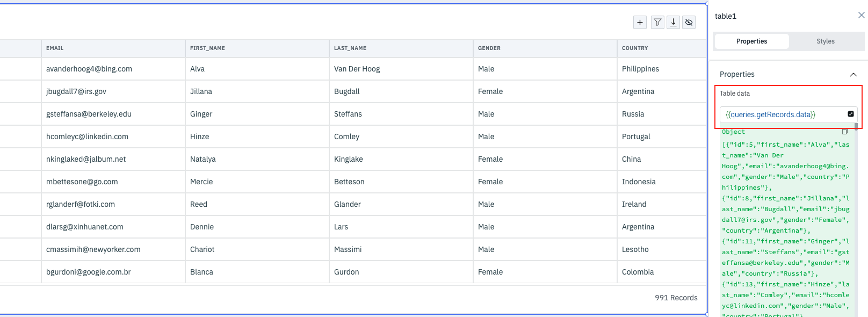Copy the Object preview to clipboard

pyautogui.click(x=844, y=132)
